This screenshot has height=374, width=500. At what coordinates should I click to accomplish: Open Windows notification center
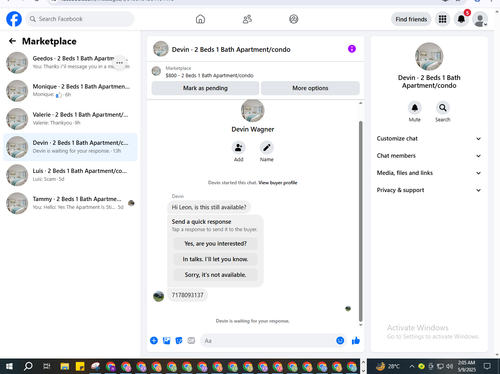(487, 367)
